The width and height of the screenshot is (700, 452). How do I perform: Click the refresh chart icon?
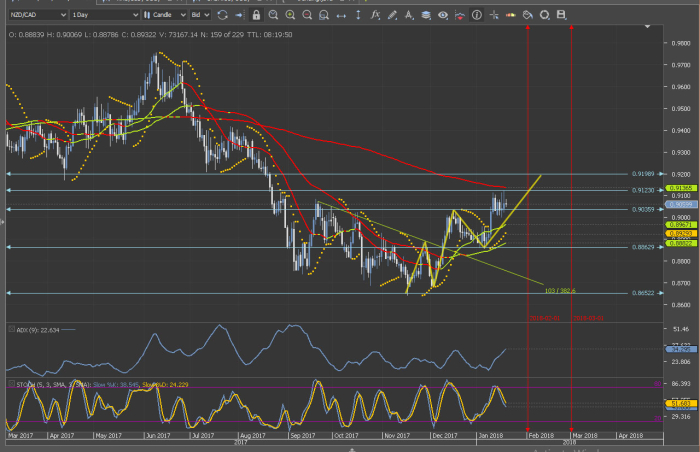[x=222, y=15]
